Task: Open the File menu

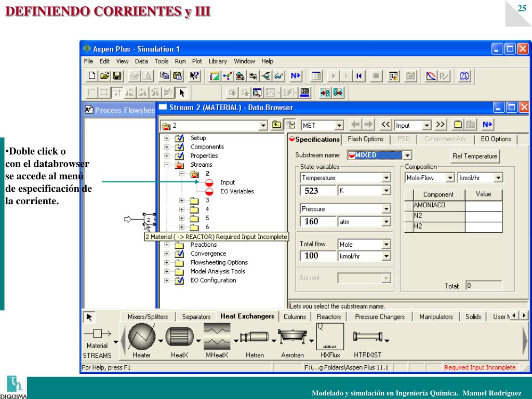Action: tap(88, 61)
